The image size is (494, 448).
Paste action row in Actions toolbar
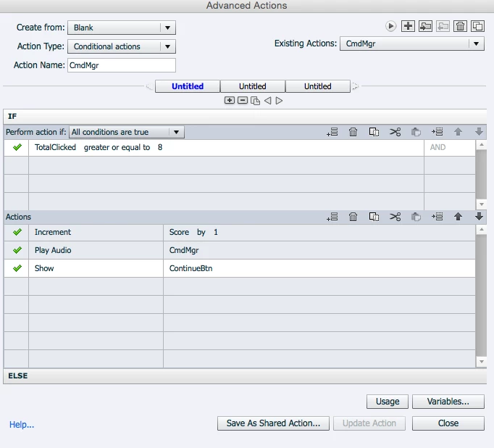[x=416, y=217]
